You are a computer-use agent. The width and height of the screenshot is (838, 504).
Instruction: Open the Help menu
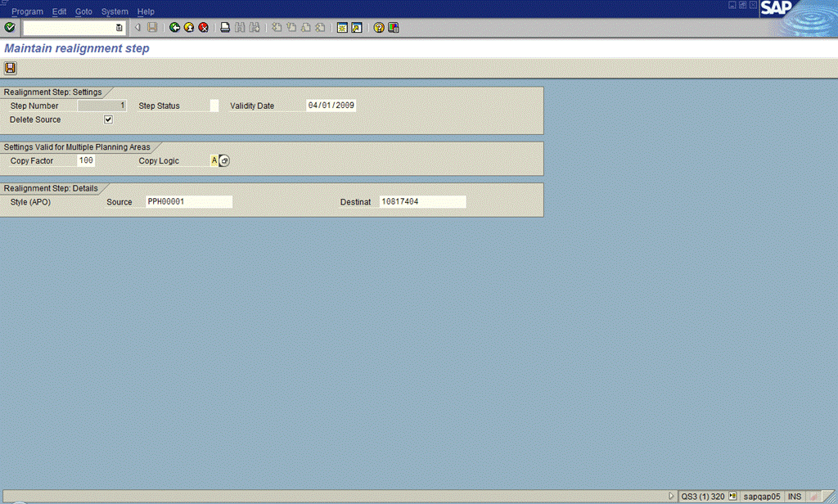pyautogui.click(x=146, y=11)
